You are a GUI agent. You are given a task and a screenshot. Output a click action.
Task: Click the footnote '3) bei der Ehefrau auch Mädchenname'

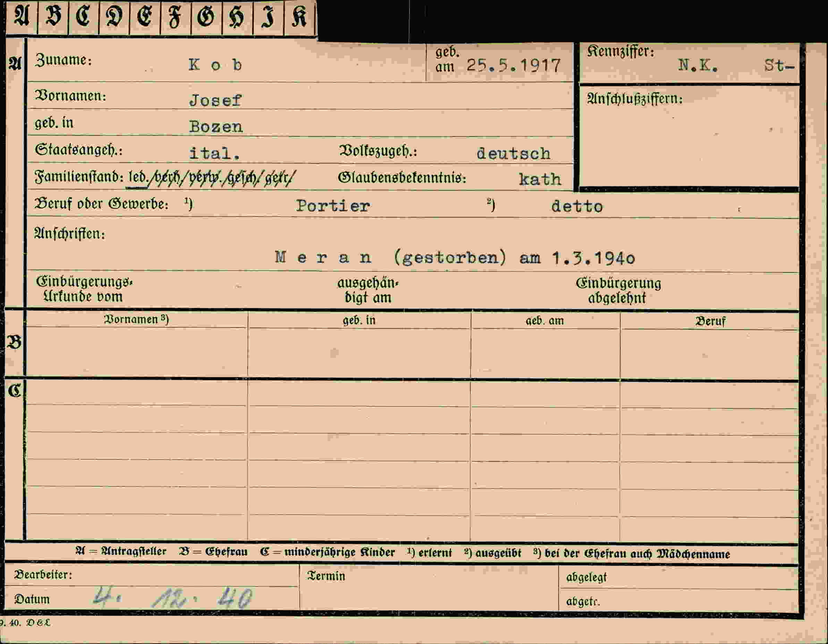coord(632,554)
